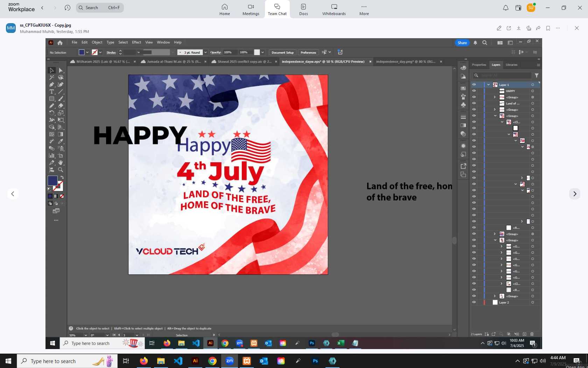Click the share forward arrow icon
588x368 pixels.
538,28
